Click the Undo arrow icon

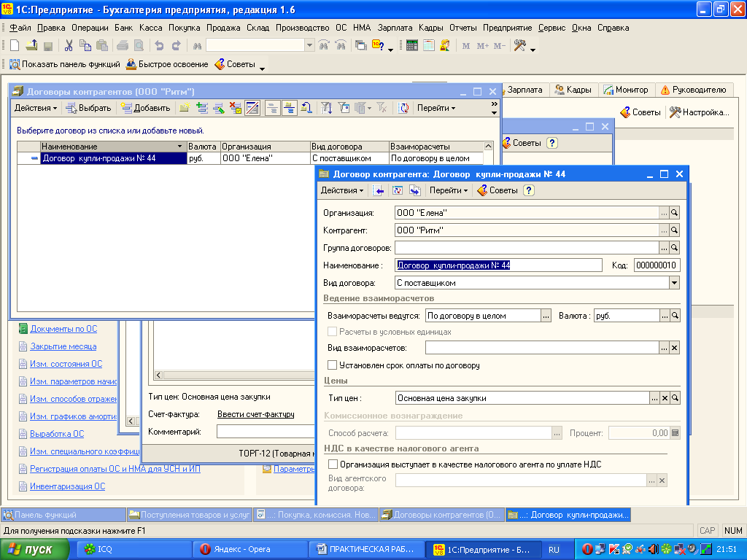159,46
